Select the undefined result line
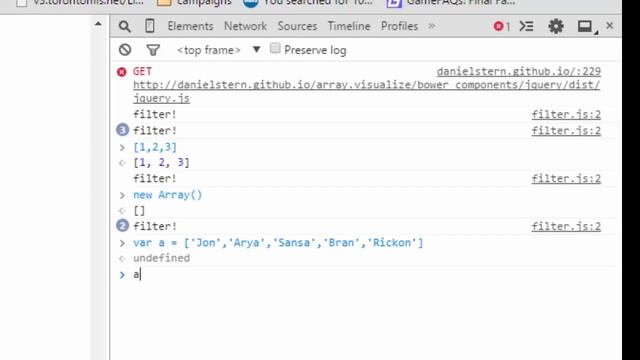The height and width of the screenshot is (360, 640). (161, 258)
